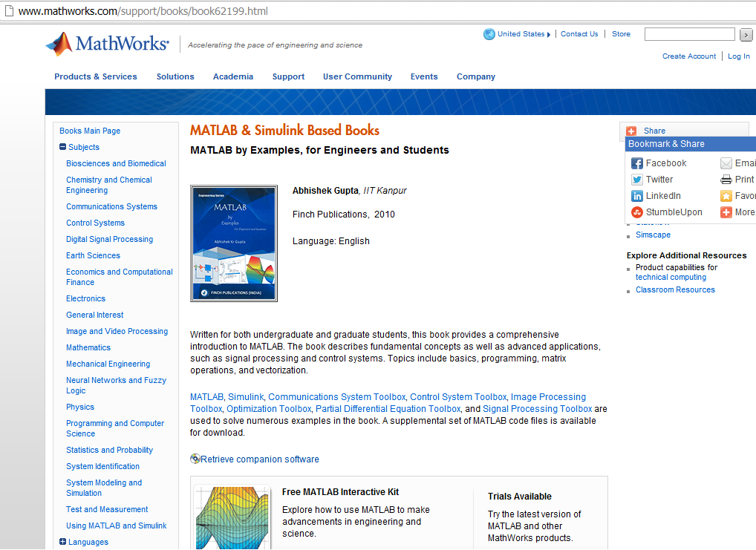Image resolution: width=756 pixels, height=550 pixels.
Task: Submit the search with the arrow button
Action: point(746,33)
